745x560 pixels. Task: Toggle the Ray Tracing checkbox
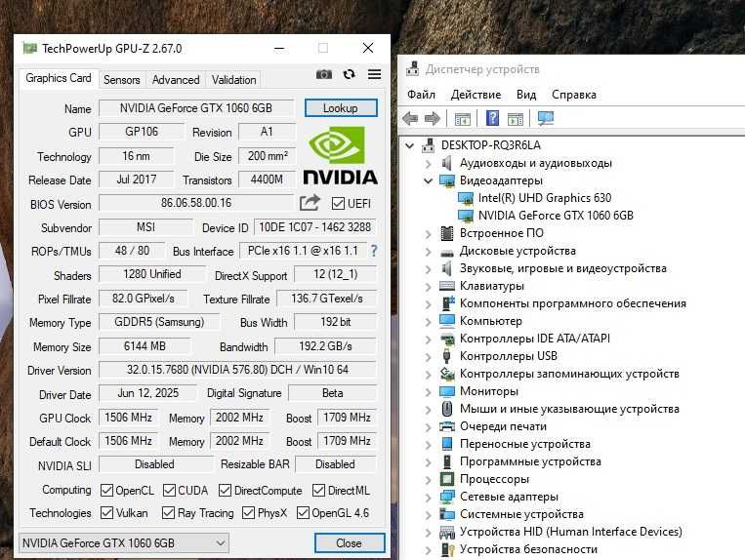click(x=168, y=513)
